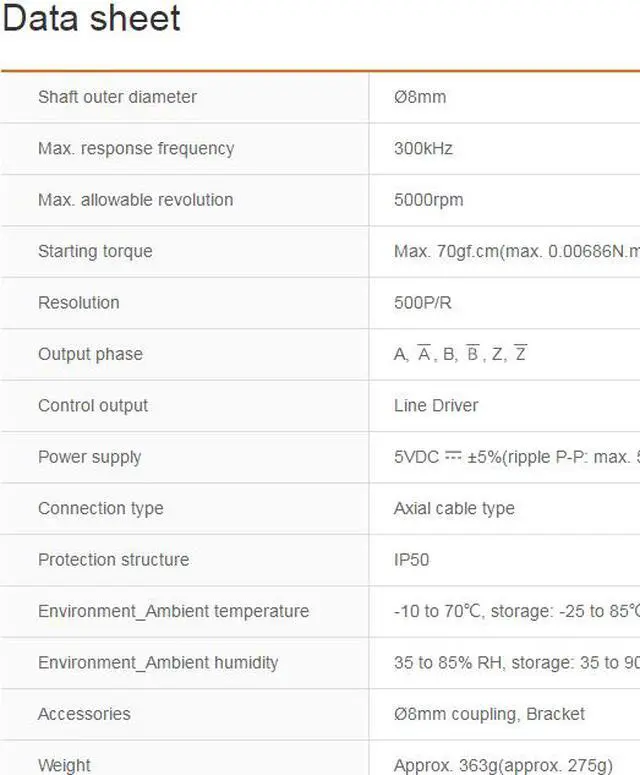Select the Ø8mm coupling, Bracket accessories value

(489, 714)
